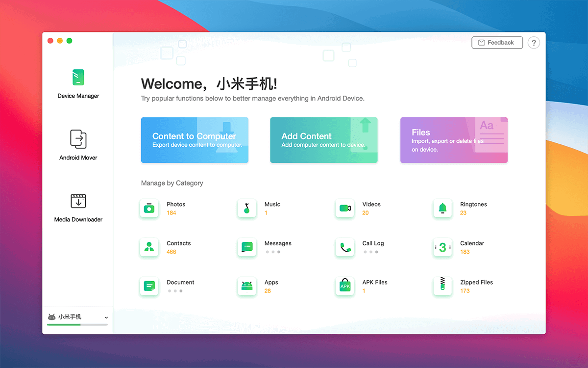Viewport: 588px width, 368px height.
Task: Click the Videos count 20
Action: click(x=366, y=213)
